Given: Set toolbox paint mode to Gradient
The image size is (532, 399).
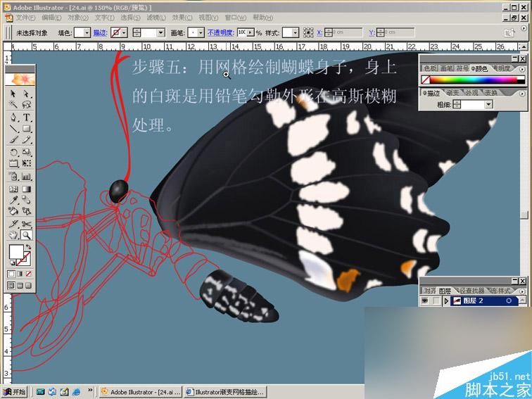Looking at the screenshot, I should click(20, 274).
